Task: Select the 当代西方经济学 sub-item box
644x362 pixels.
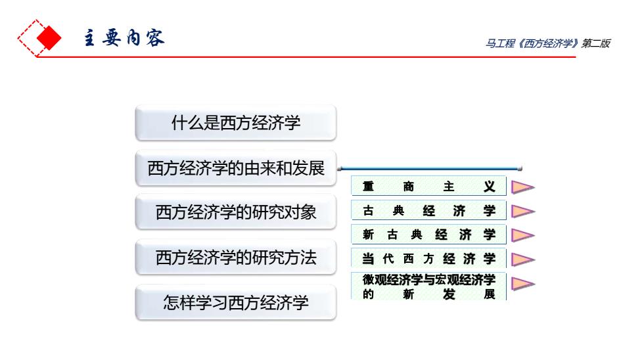Action: coord(428,259)
